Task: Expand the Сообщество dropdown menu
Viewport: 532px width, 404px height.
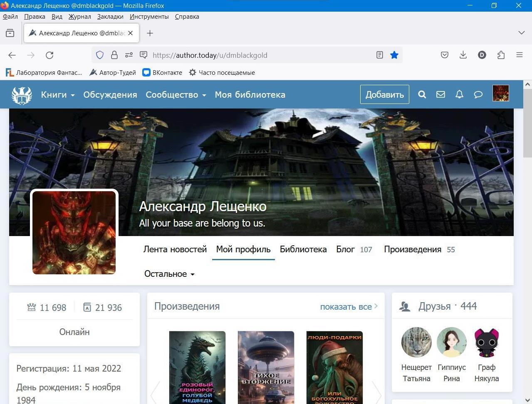Action: click(176, 95)
